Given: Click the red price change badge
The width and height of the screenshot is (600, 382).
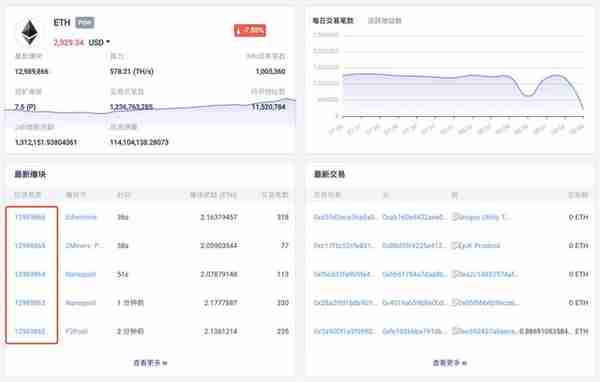Looking at the screenshot, I should pyautogui.click(x=250, y=30).
